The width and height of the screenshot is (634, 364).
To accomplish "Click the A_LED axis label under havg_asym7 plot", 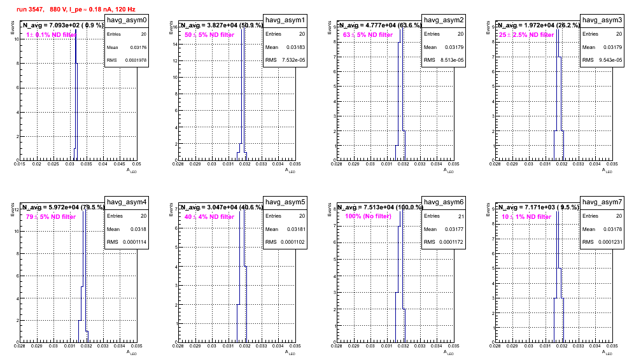I will tap(607, 353).
